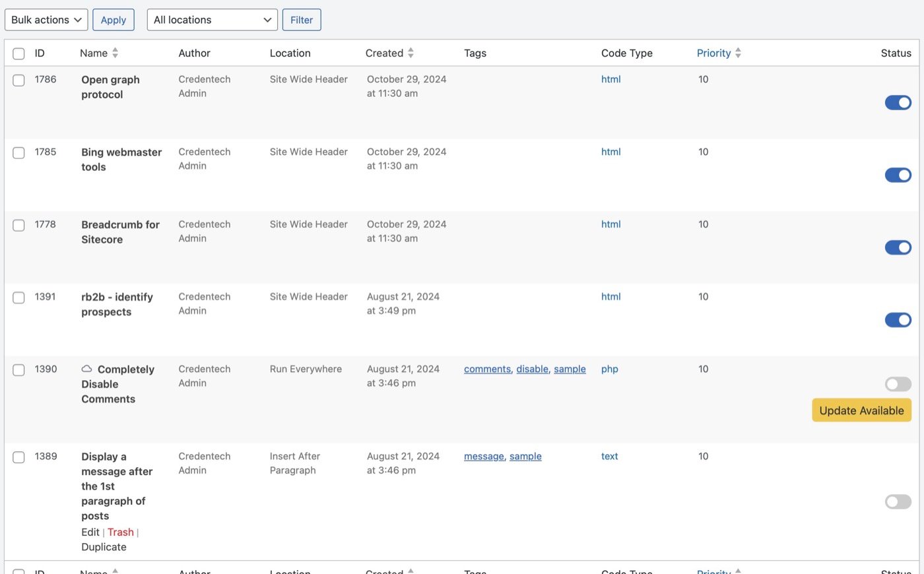Click the sample tag in row 1390
Viewport: 924px width, 574px height.
pyautogui.click(x=570, y=369)
